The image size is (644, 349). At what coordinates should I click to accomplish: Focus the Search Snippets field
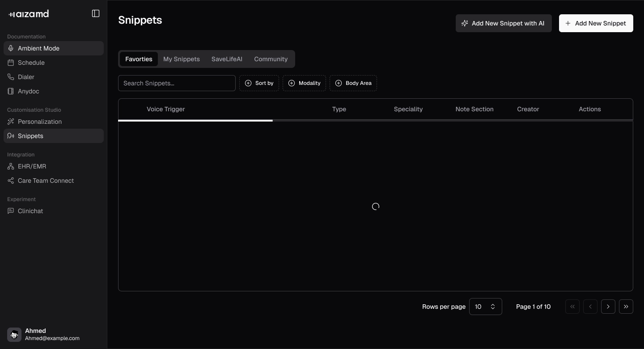[x=177, y=83]
